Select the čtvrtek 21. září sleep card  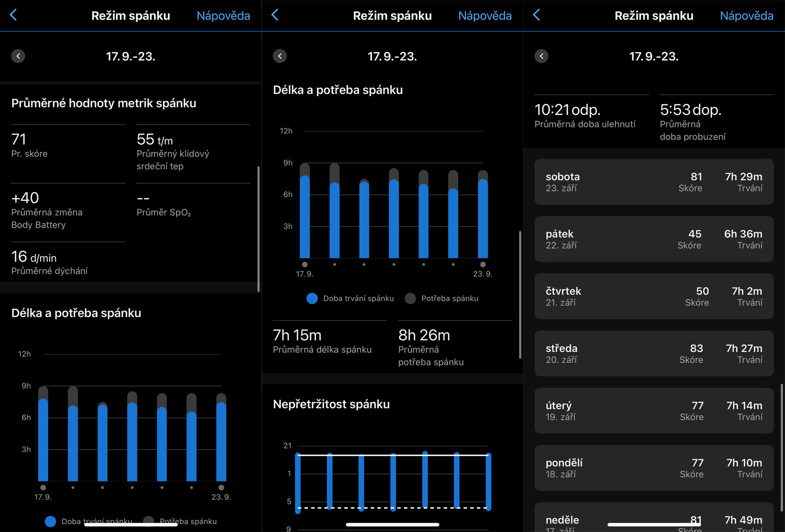[x=654, y=296]
